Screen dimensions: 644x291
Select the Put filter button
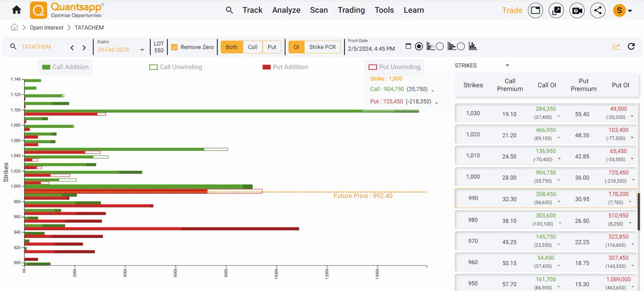[x=272, y=47]
